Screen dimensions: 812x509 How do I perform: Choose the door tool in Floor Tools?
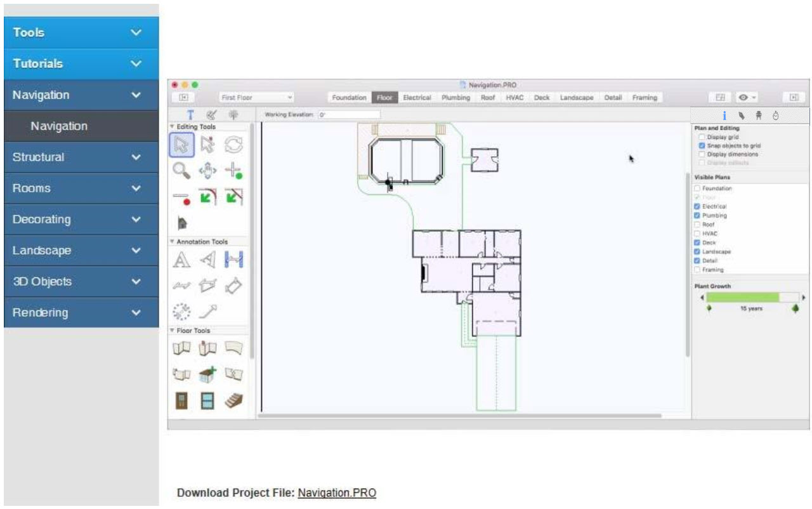click(181, 401)
